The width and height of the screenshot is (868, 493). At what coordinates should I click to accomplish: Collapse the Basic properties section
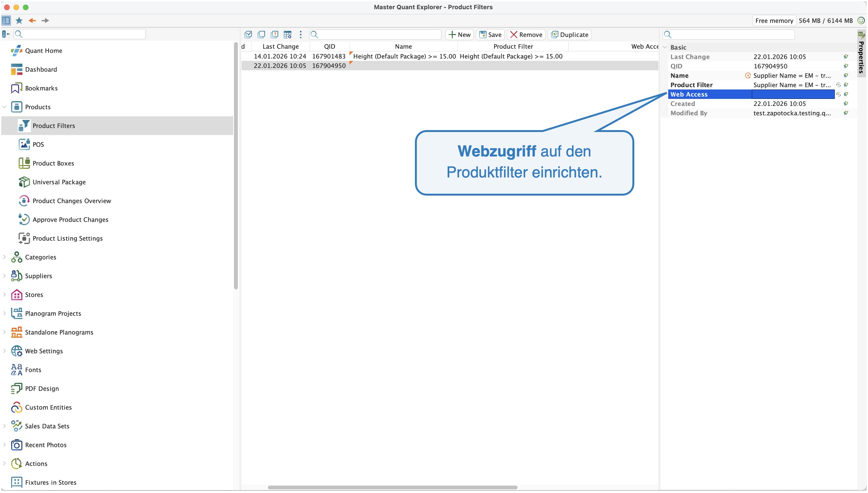665,47
